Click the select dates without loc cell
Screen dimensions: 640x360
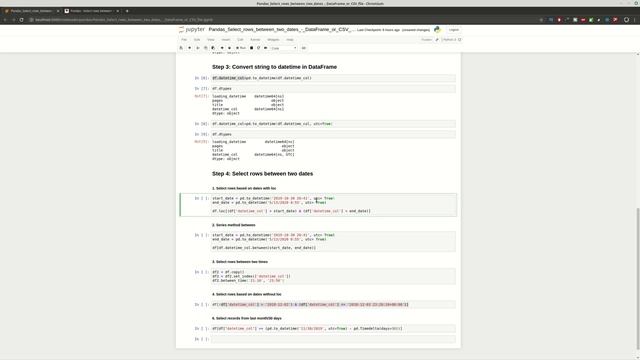tap(333, 304)
